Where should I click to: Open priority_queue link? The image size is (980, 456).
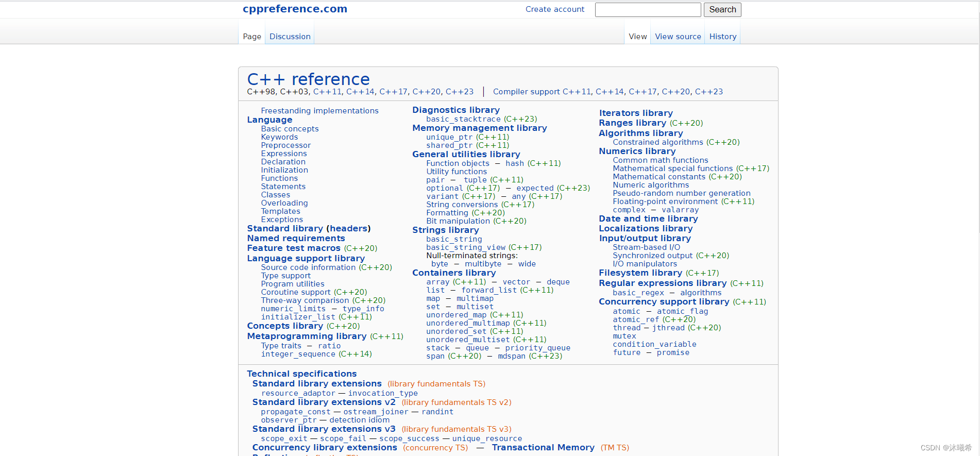(x=537, y=348)
